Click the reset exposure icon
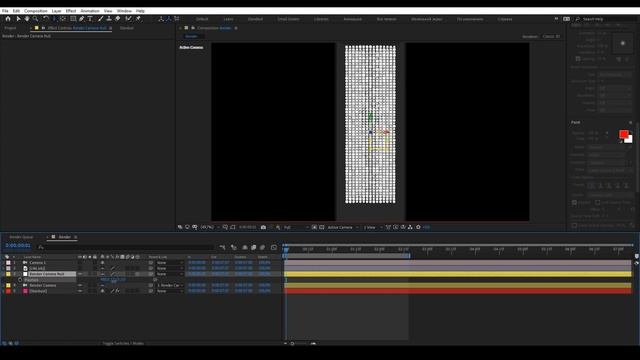 click(418, 227)
